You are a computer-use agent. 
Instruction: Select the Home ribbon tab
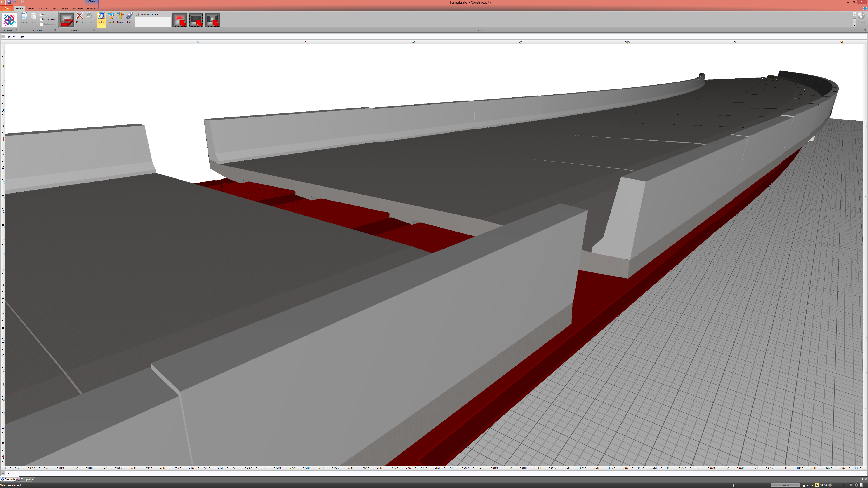coord(19,8)
